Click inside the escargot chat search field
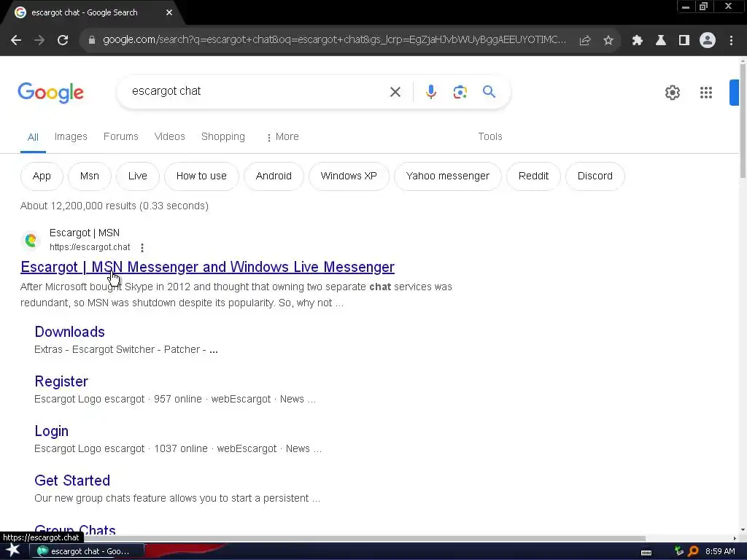Screen dimensions: 747x560 (258, 91)
